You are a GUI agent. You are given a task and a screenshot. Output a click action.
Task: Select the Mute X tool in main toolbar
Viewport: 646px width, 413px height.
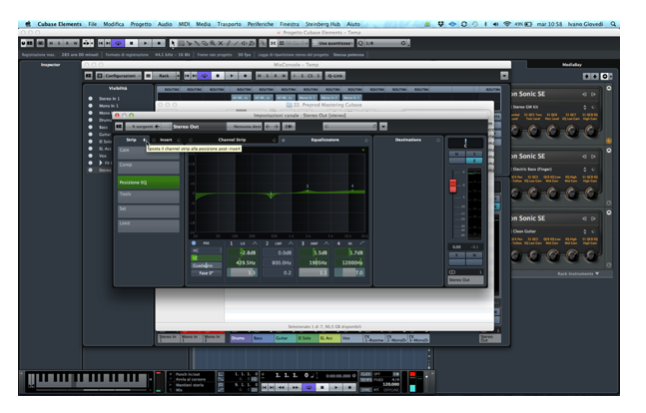click(221, 43)
